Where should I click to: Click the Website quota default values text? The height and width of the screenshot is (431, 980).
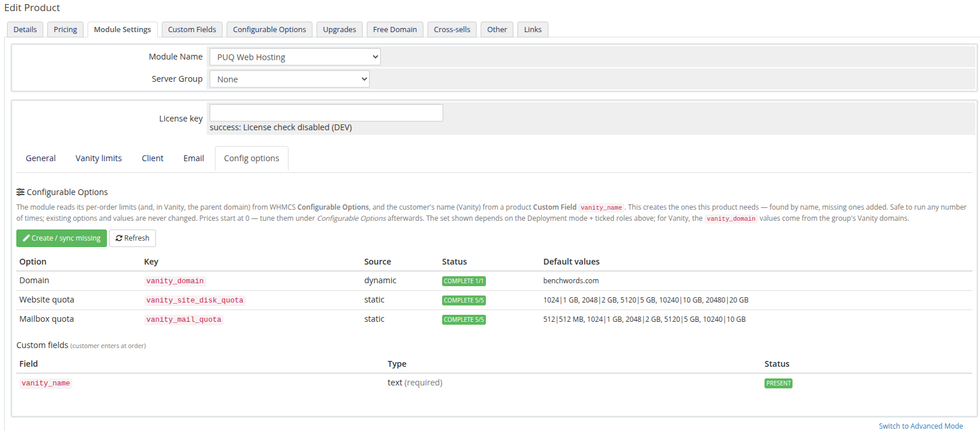[646, 300]
